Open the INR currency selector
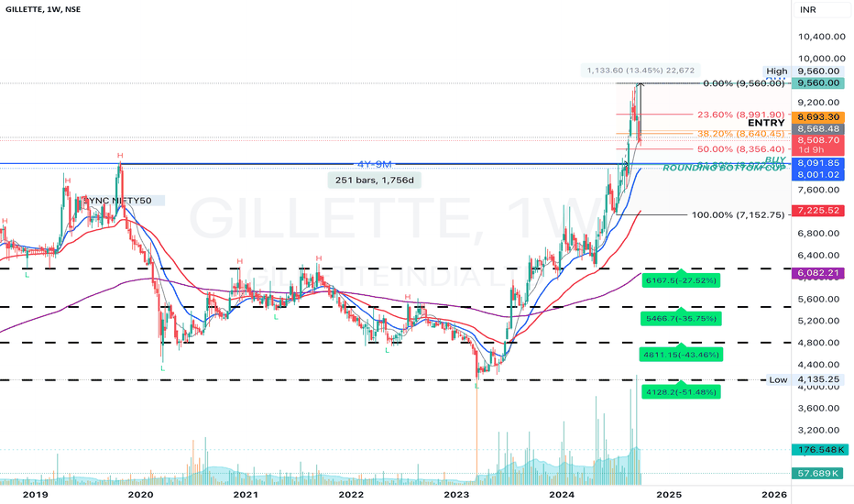This screenshot has height=504, width=854. 822,10
